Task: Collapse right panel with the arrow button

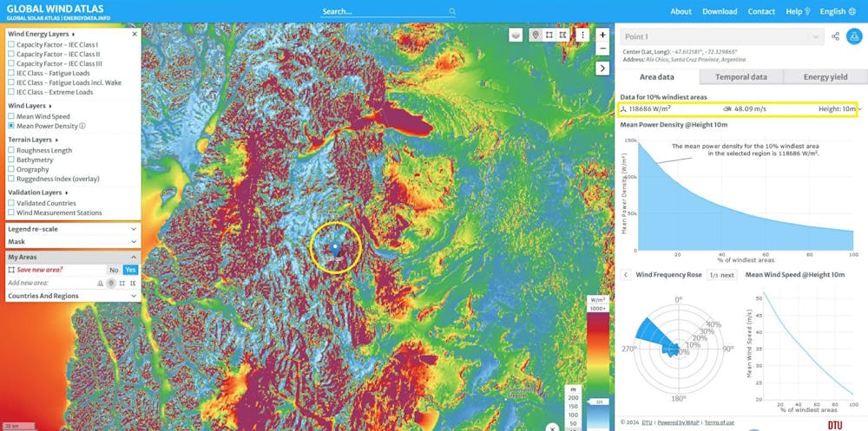Action: point(603,68)
